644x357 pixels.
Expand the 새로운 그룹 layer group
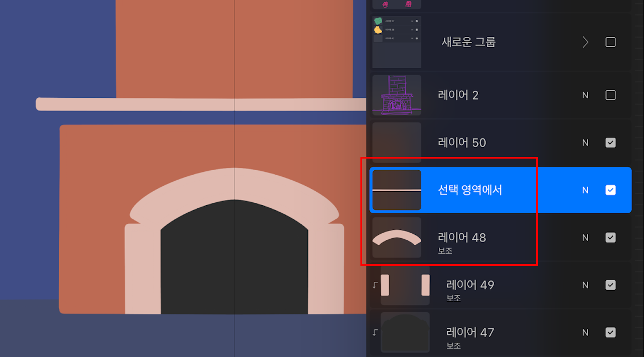pos(585,42)
